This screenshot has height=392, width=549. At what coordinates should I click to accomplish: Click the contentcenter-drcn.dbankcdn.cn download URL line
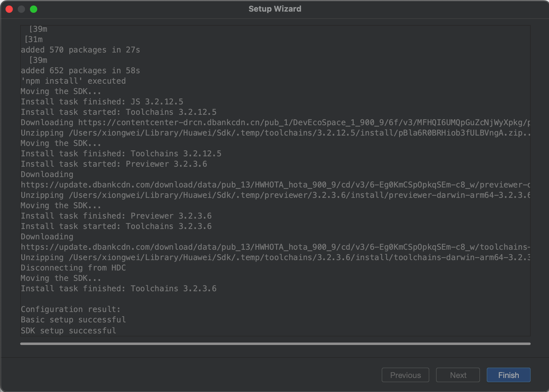pos(275,122)
